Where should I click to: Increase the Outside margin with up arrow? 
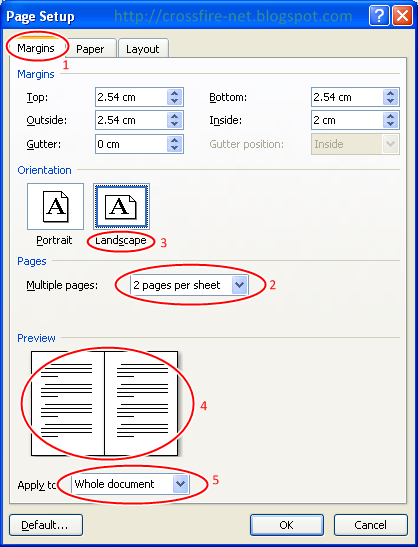click(x=174, y=116)
